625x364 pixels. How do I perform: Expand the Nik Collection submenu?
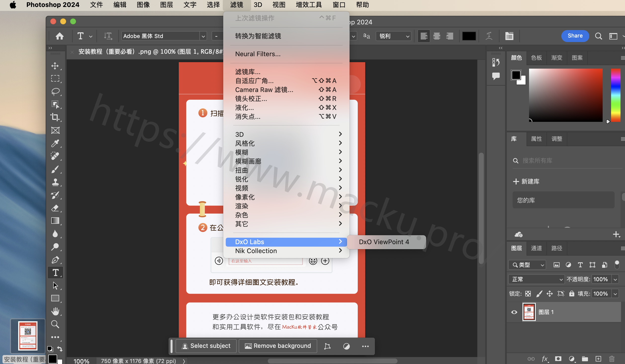pyautogui.click(x=286, y=251)
